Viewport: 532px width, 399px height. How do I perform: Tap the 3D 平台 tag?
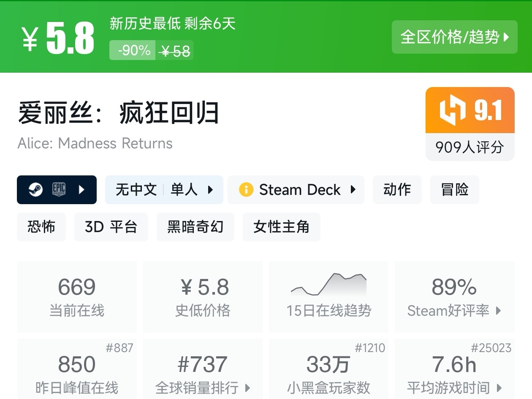coord(111,227)
